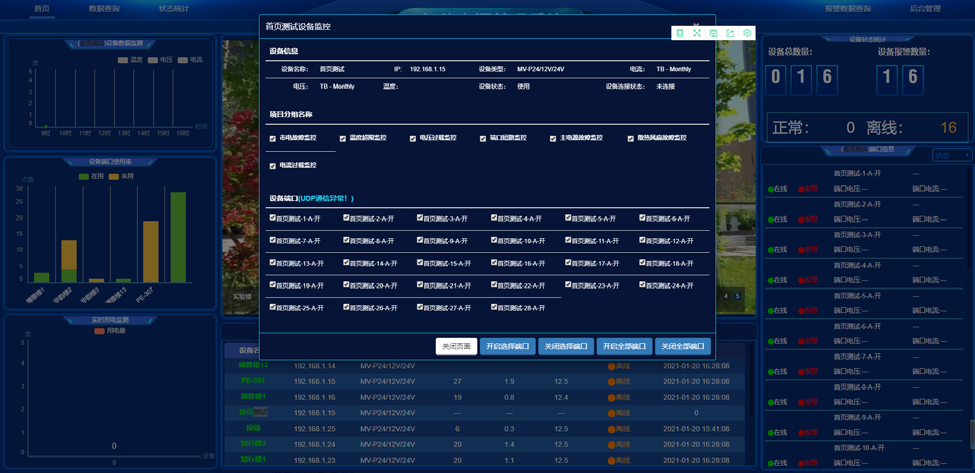Image resolution: width=975 pixels, height=473 pixels.
Task: Open the 状态 dropdown in port info panel
Action: click(952, 155)
